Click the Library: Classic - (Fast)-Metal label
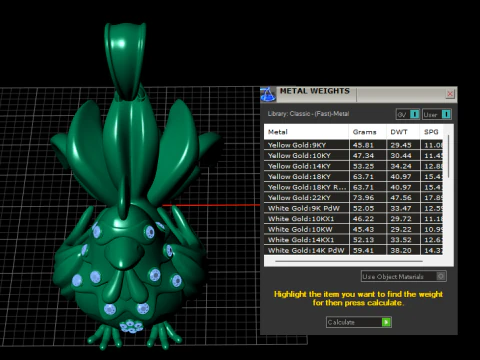Screen dimensions: 480x360 [308, 114]
